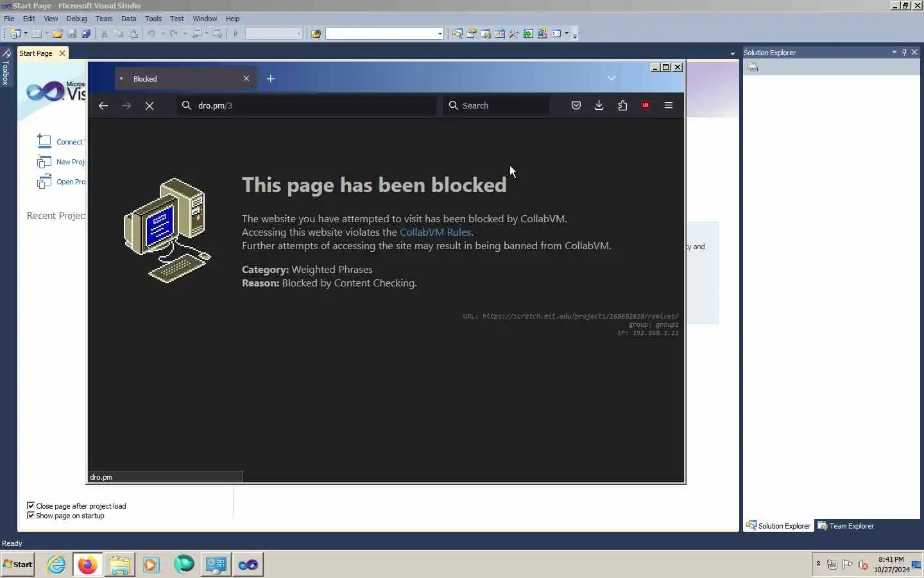Open the File menu

click(9, 19)
